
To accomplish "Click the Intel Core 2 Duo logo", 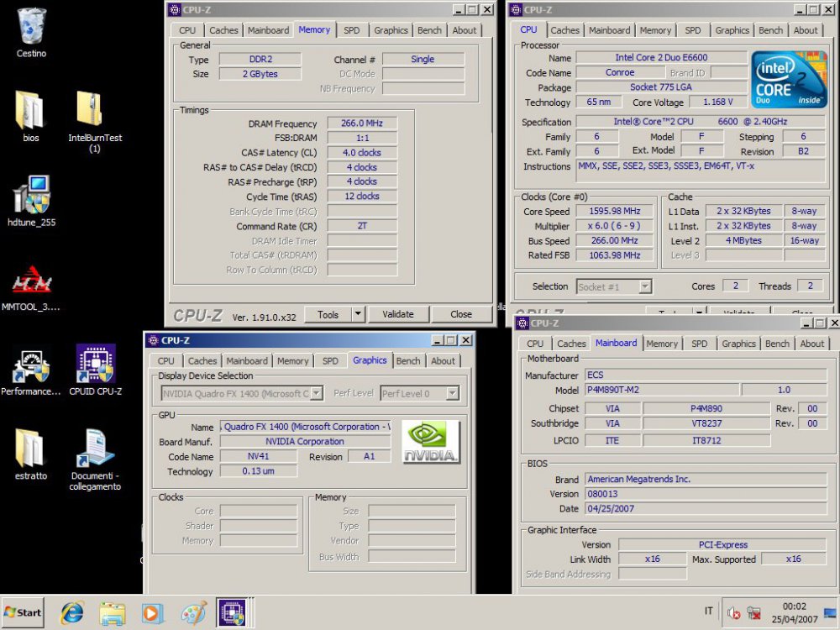I will [789, 80].
